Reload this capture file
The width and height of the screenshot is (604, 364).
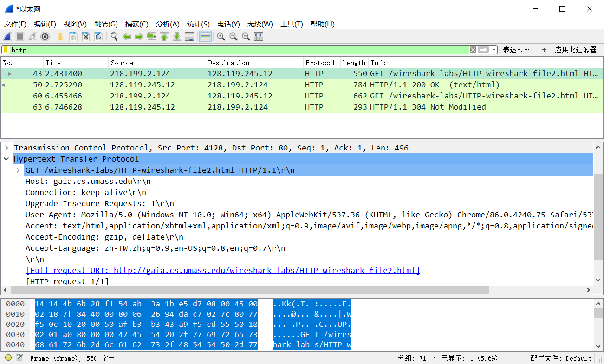pos(98,37)
